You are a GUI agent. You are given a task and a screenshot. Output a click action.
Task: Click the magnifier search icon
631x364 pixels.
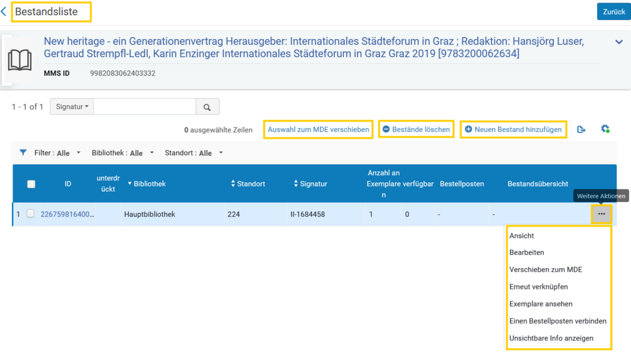(207, 107)
